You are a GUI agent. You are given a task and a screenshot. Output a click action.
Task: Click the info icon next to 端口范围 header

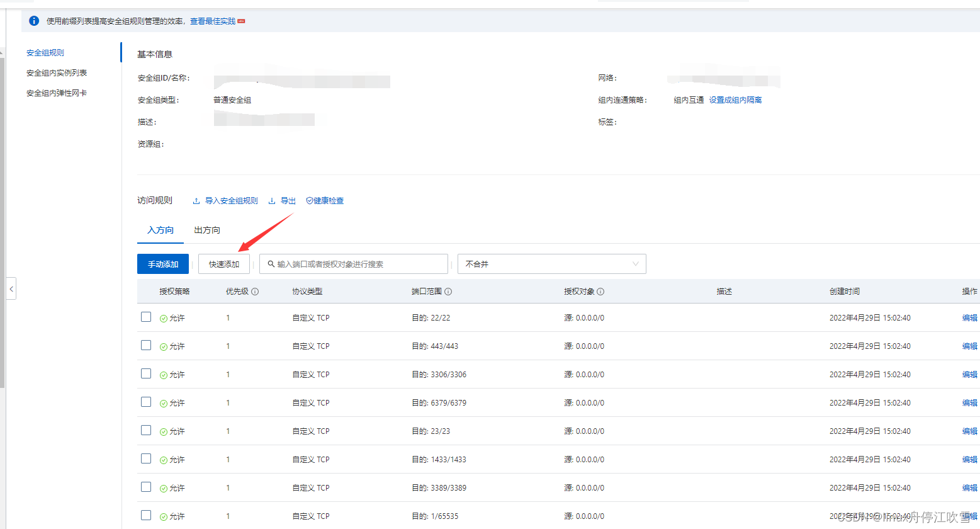coord(448,292)
